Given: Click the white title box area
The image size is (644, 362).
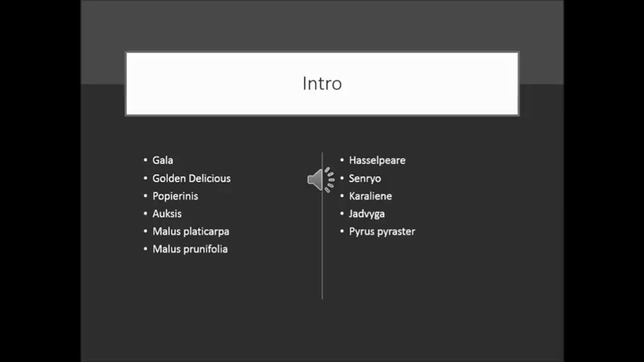Looking at the screenshot, I should click(x=322, y=83).
